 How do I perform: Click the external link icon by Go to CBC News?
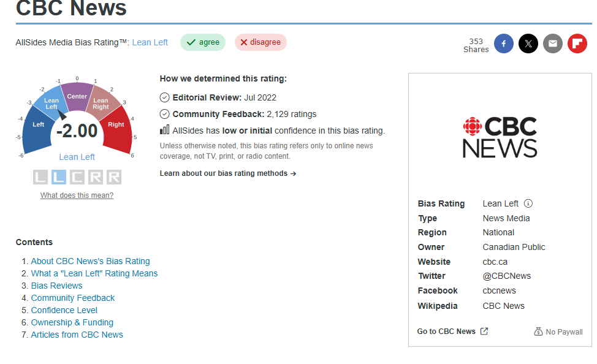point(484,332)
